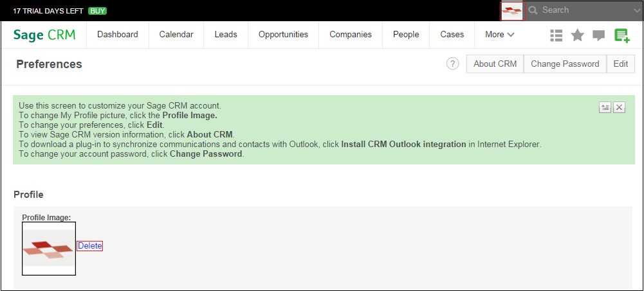Select Companies in the navigation bar
Screen dimensions: 644x291
[x=351, y=35]
